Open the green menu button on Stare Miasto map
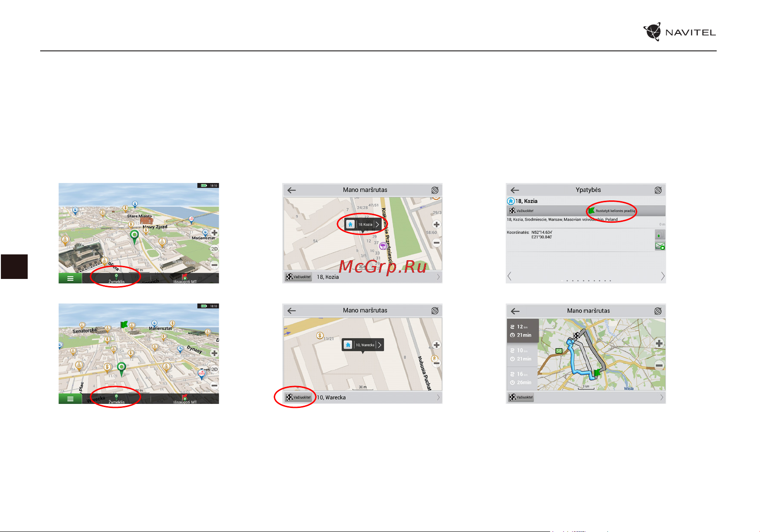 click(x=70, y=278)
